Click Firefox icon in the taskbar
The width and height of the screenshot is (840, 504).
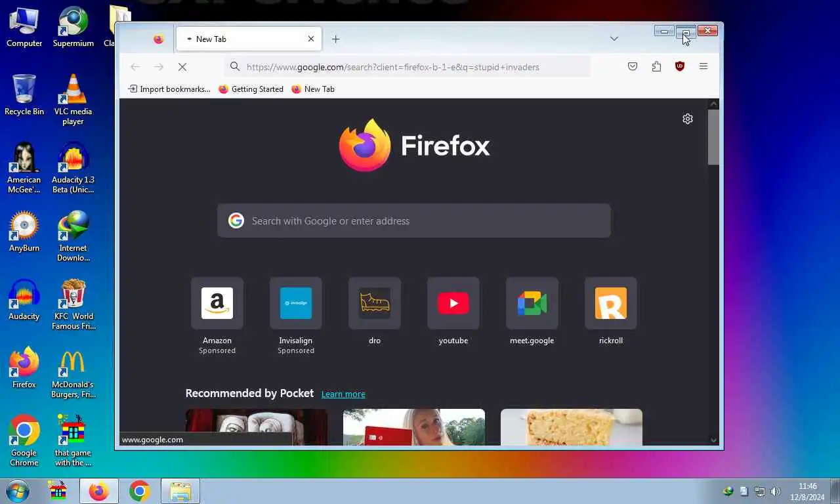(x=99, y=491)
